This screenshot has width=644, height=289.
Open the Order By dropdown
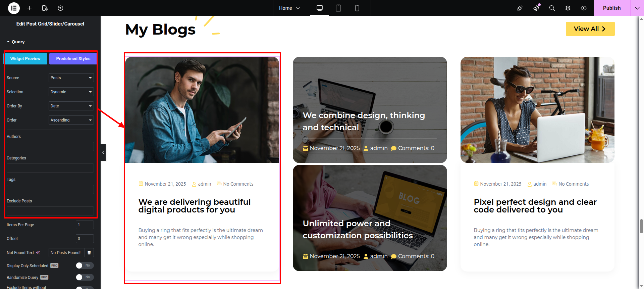pos(71,106)
